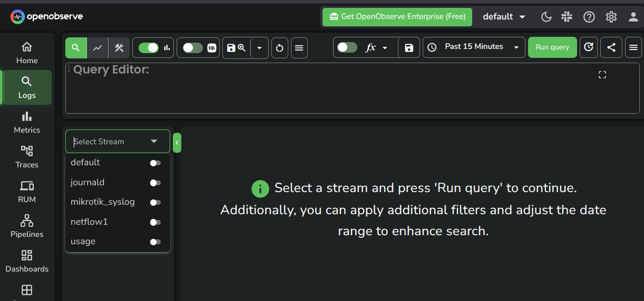Screen dimensions: 644x301
Task: Open the saved views dropdown arrow
Action: pos(259,48)
